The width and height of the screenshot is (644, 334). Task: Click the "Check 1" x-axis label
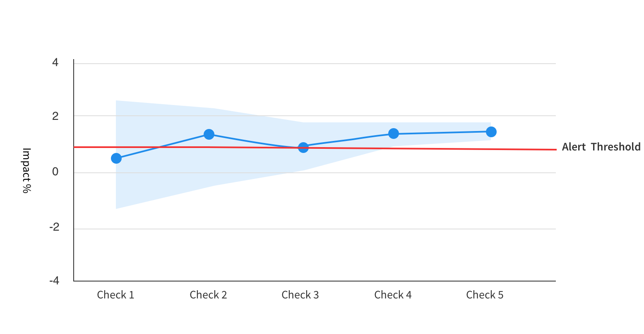click(x=115, y=295)
